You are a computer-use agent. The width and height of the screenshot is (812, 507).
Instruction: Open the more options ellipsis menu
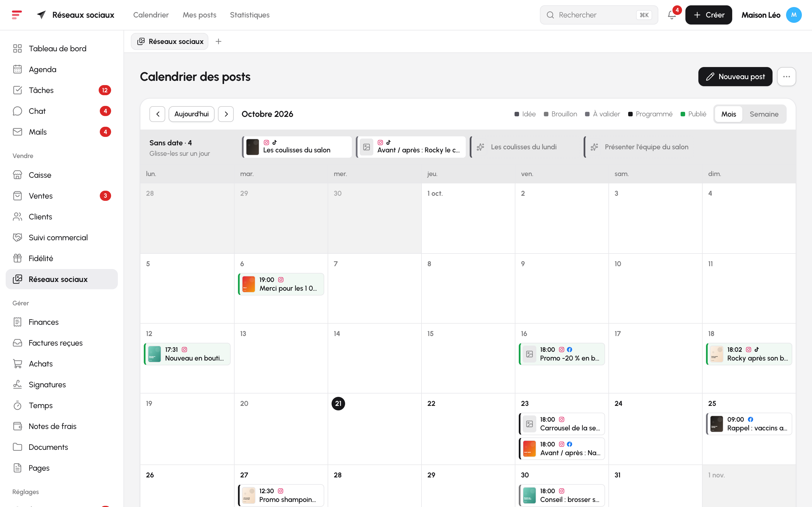pos(787,77)
